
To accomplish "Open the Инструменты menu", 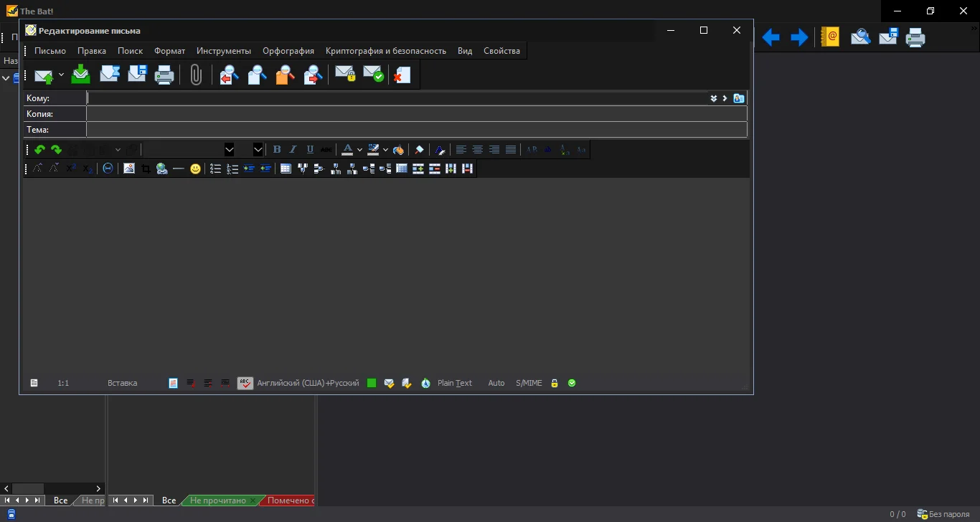I will point(224,51).
